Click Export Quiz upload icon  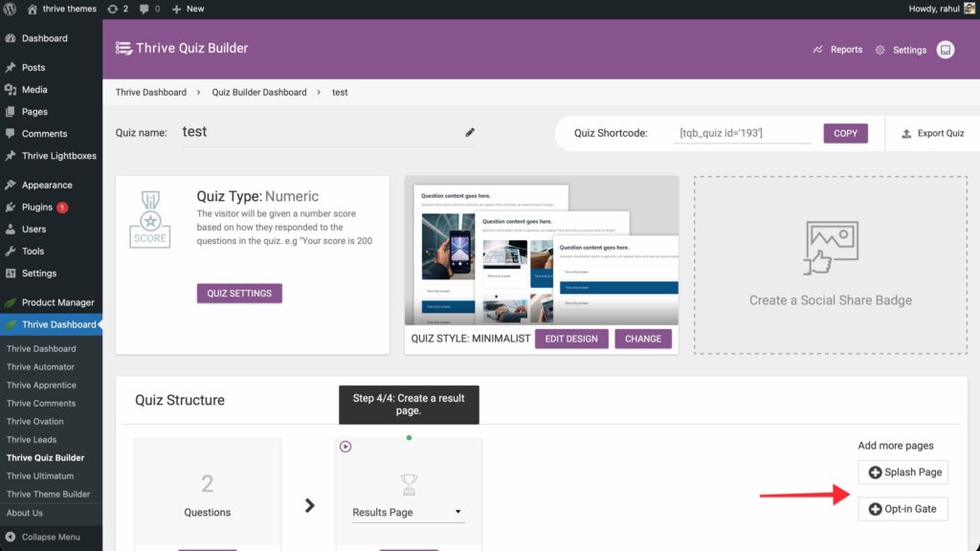point(906,134)
